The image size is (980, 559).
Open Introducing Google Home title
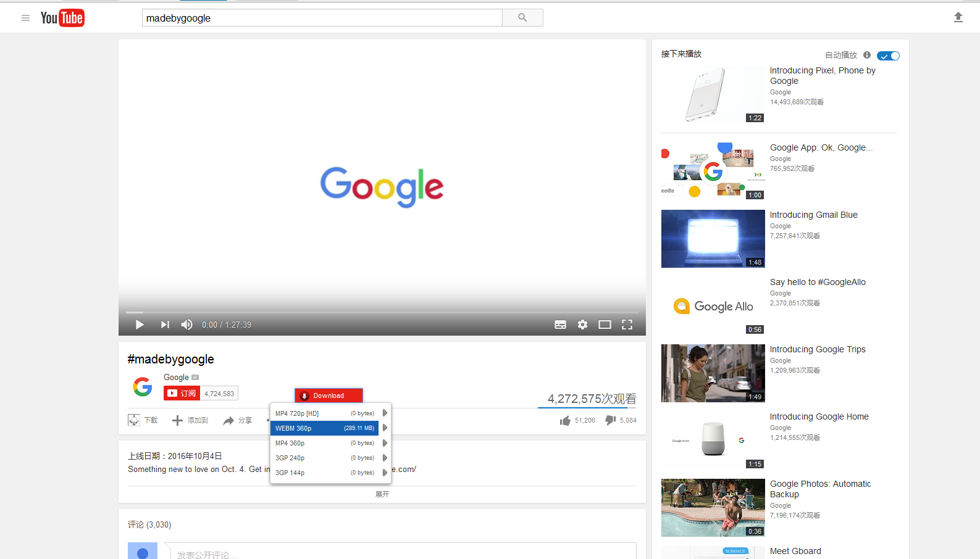pos(819,416)
